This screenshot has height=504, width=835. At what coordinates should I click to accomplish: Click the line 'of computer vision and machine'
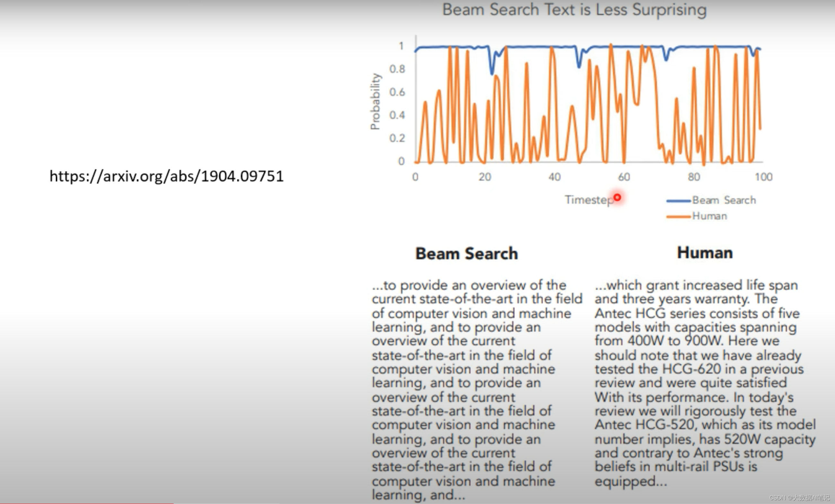(471, 314)
